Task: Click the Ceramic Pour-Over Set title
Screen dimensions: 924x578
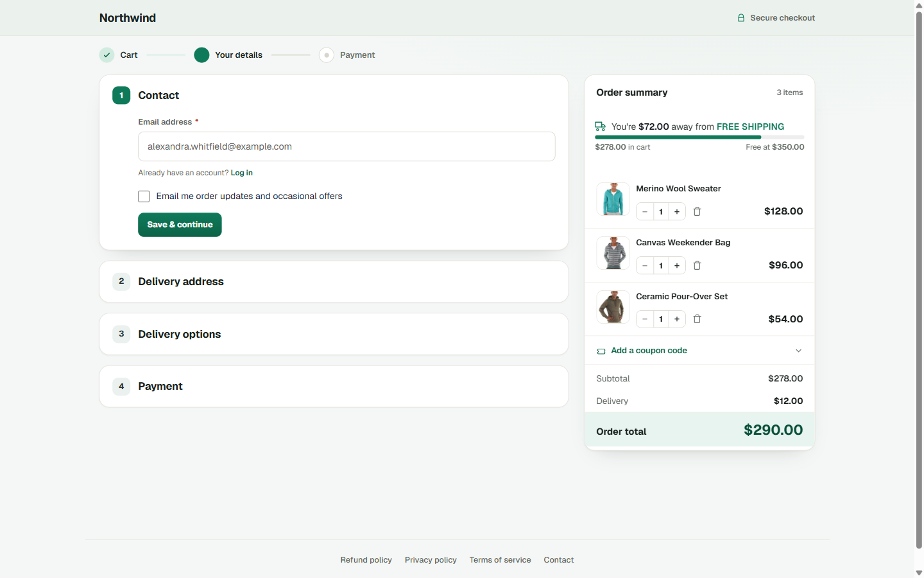Action: point(681,297)
